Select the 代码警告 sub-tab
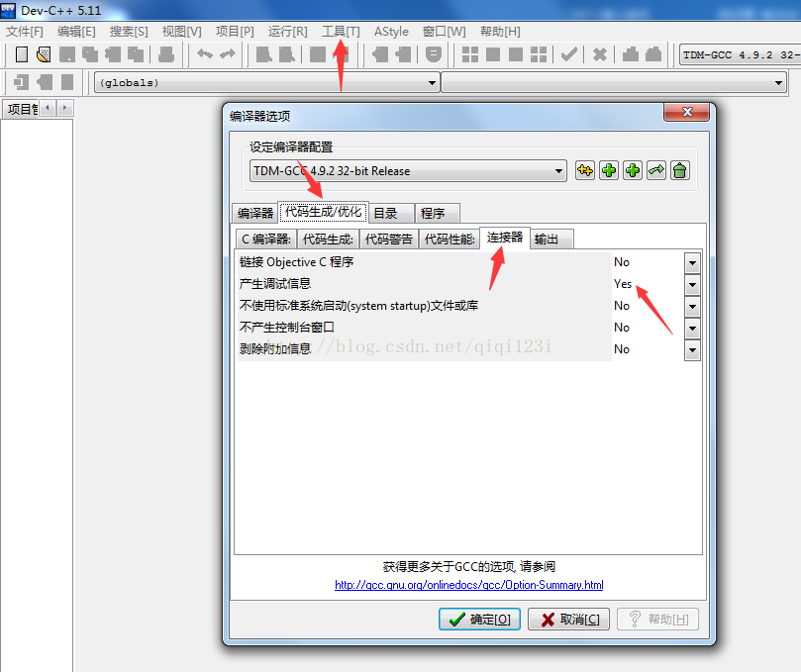The image size is (801, 672). [x=389, y=239]
